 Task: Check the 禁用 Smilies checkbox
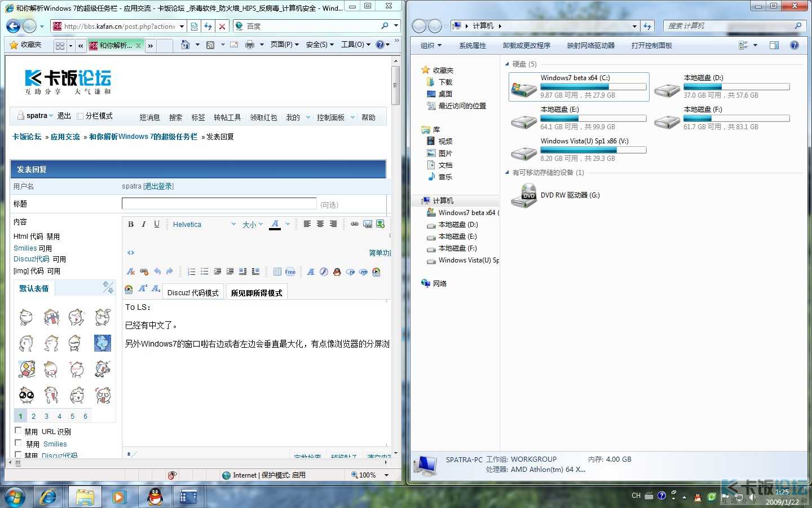(18, 443)
